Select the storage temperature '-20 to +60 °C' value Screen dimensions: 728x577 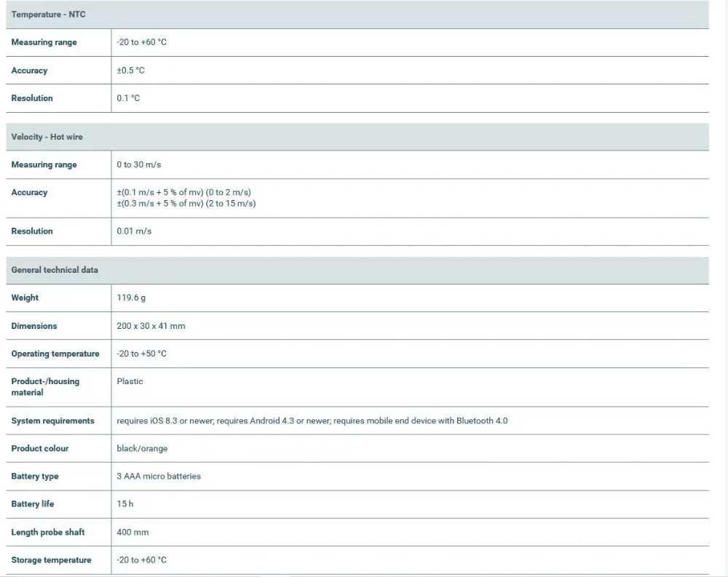pos(142,560)
